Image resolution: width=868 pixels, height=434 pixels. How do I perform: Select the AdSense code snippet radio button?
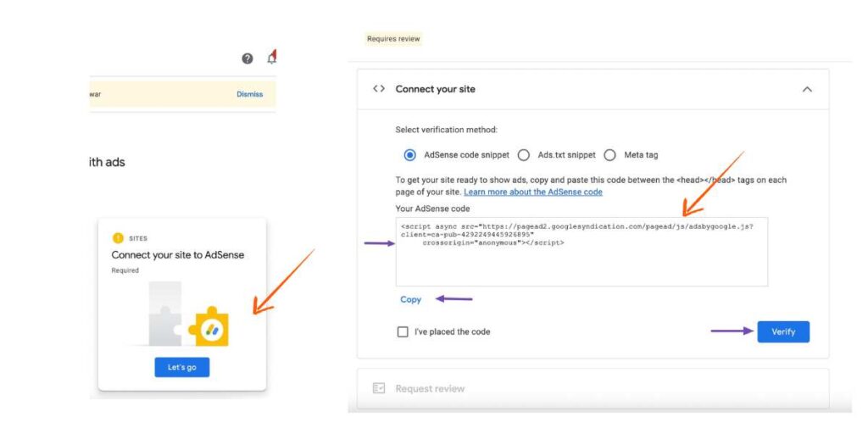(409, 155)
